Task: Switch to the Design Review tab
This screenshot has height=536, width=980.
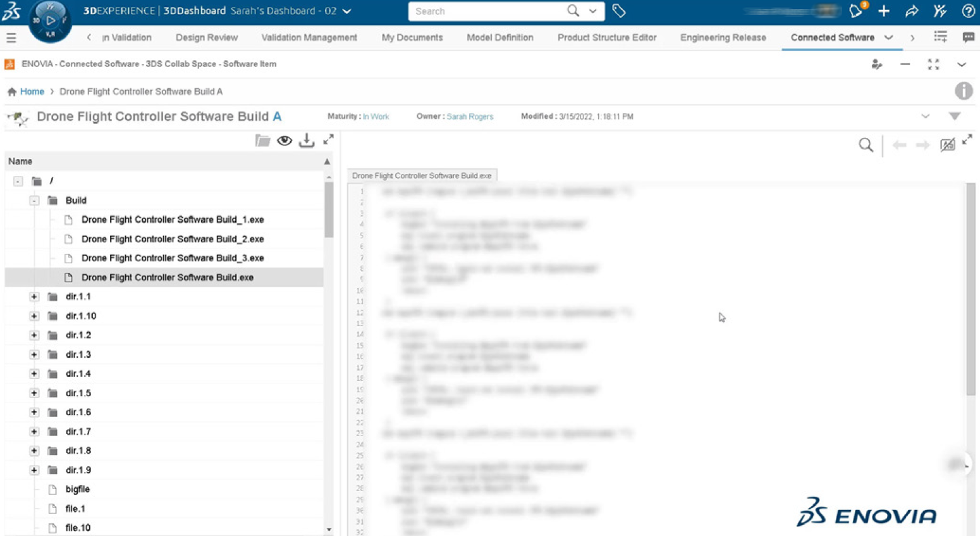Action: click(x=207, y=37)
